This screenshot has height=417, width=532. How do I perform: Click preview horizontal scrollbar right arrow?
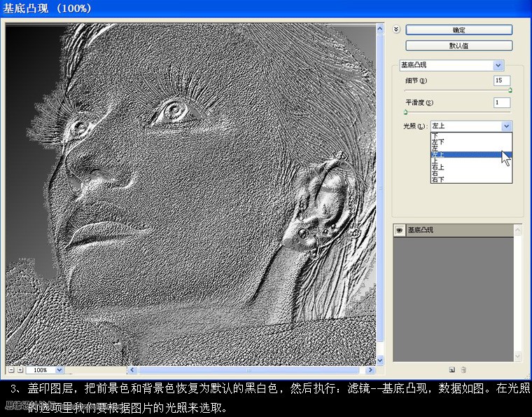click(x=370, y=370)
